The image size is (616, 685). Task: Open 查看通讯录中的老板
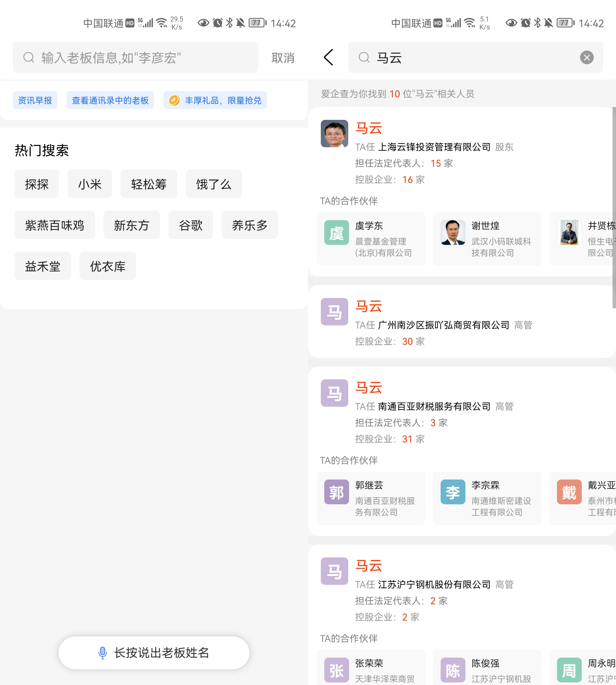pyautogui.click(x=110, y=100)
